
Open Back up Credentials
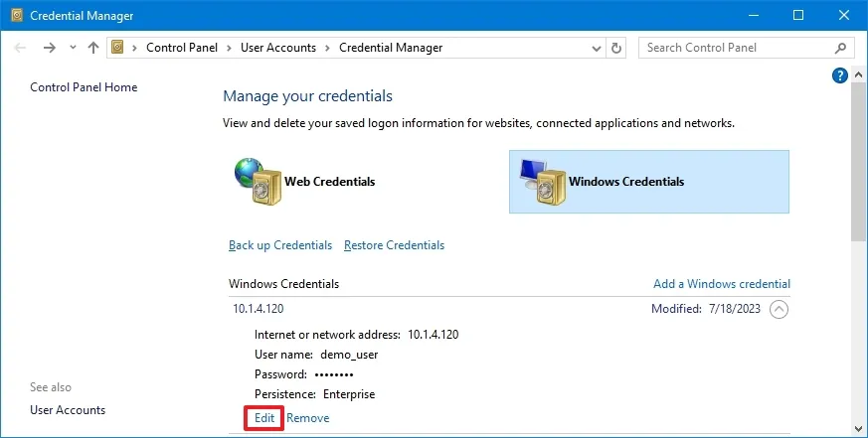(x=280, y=245)
